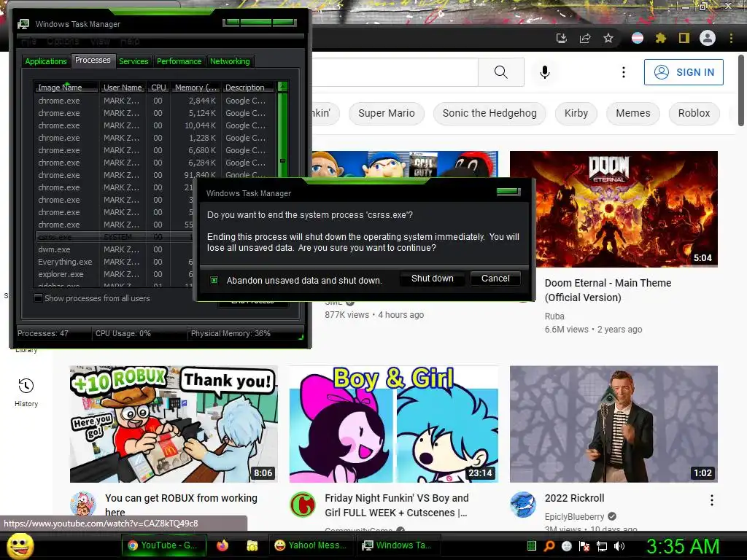Open the Services tab

pyautogui.click(x=133, y=61)
